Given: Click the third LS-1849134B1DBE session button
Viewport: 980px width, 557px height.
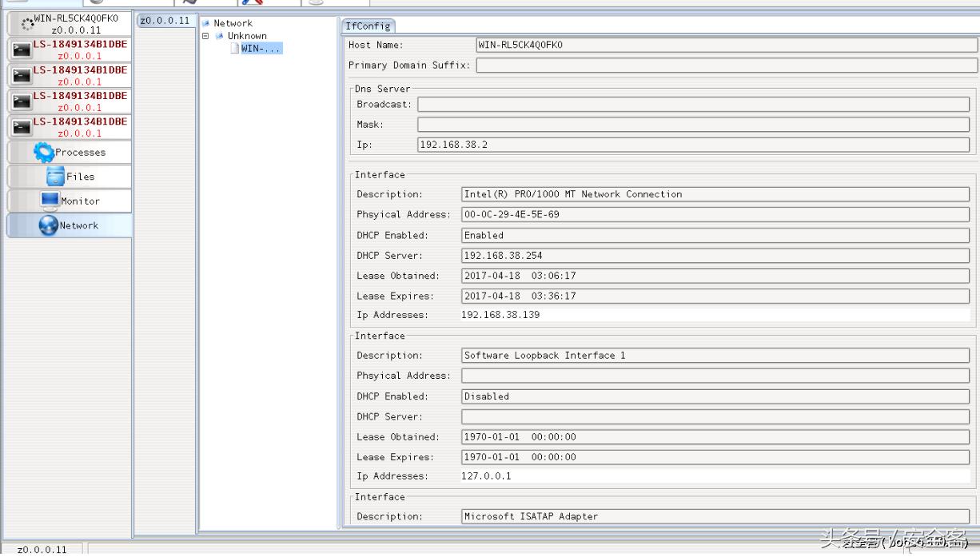Looking at the screenshot, I should [x=70, y=101].
